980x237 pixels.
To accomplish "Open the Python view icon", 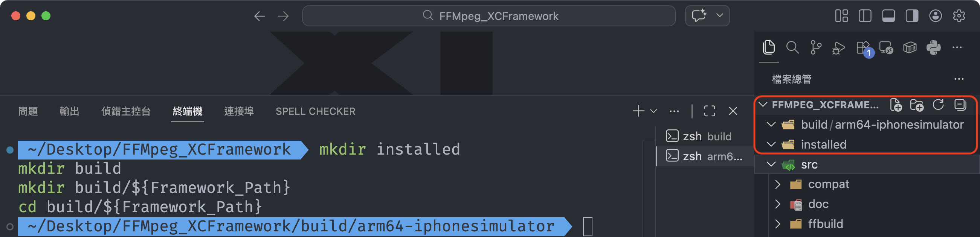I will [x=934, y=48].
